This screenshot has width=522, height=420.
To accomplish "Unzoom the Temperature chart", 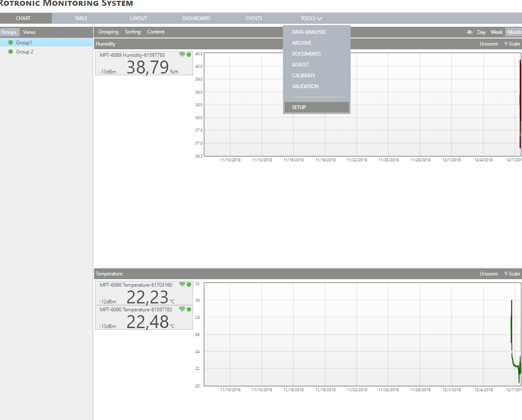I will (x=489, y=274).
